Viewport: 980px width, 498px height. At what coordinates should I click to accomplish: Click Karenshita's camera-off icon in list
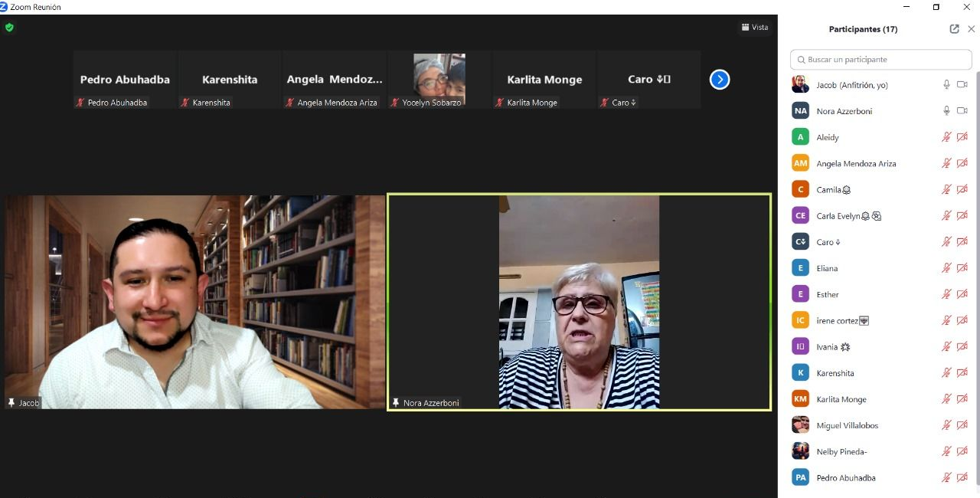(962, 373)
